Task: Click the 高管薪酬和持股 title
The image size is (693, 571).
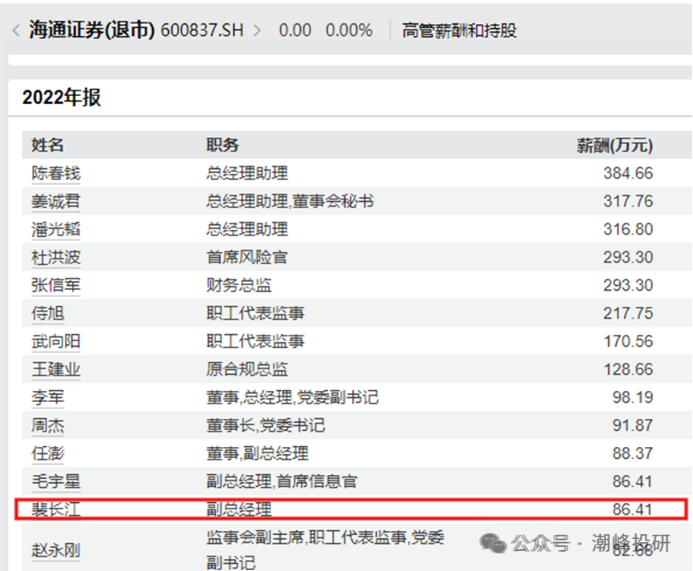Action: (x=459, y=30)
